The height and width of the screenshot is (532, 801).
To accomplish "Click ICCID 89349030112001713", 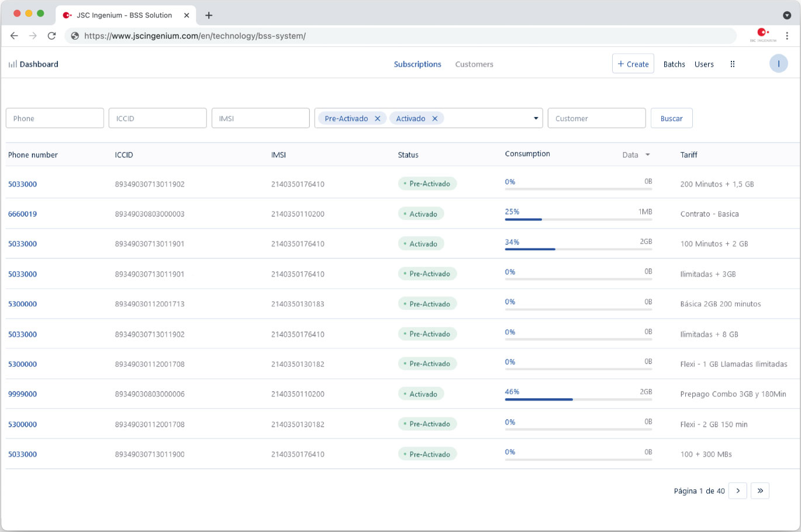I will click(x=150, y=304).
